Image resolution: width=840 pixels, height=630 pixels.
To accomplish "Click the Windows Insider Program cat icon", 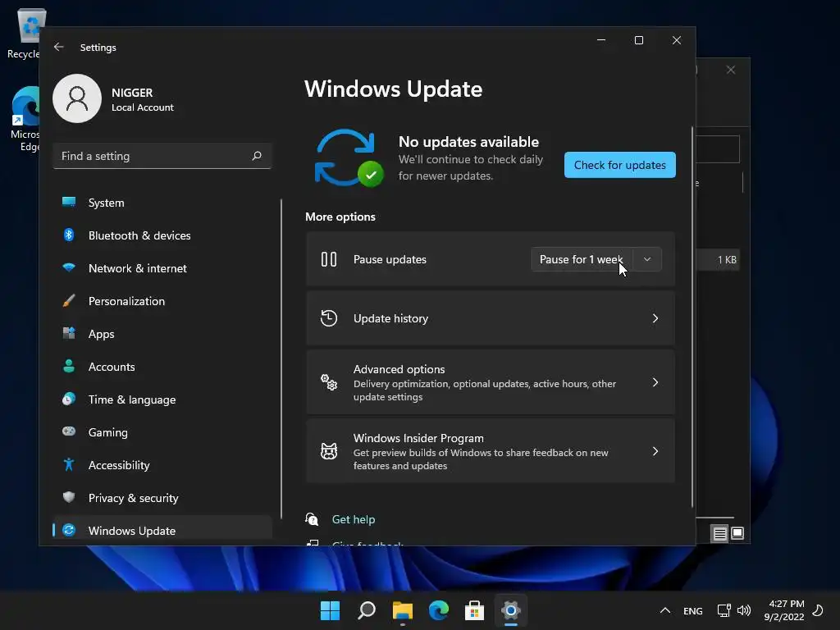I will pyautogui.click(x=329, y=451).
